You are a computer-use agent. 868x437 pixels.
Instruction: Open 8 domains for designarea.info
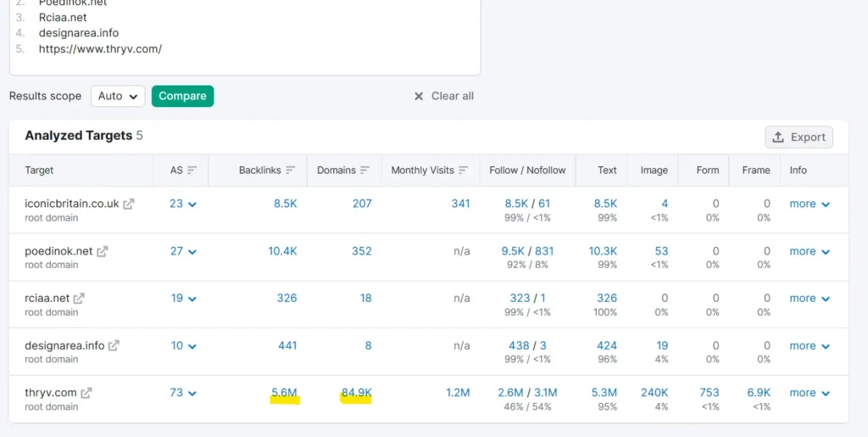point(368,345)
